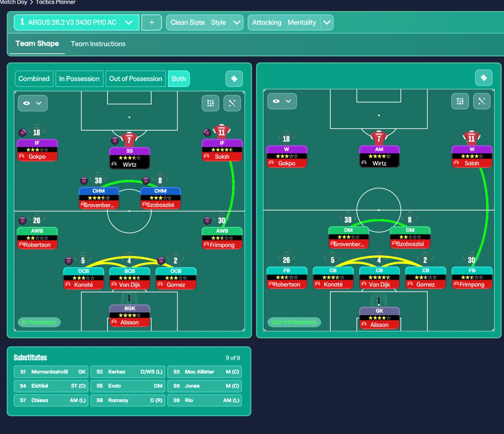Go to the Tactics Planner breadcrumb
This screenshot has width=504, height=434.
click(56, 2)
